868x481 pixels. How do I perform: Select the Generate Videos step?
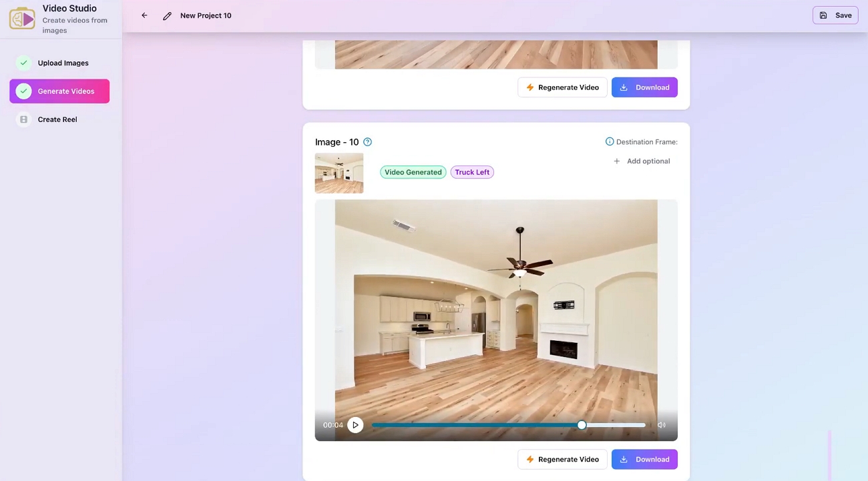(59, 91)
